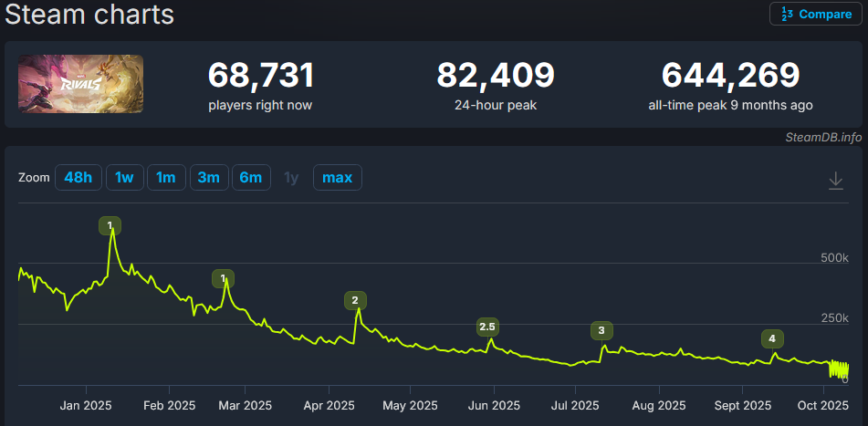The height and width of the screenshot is (426, 868).
Task: Click the Mar 2025 axis label
Action: pyautogui.click(x=246, y=406)
